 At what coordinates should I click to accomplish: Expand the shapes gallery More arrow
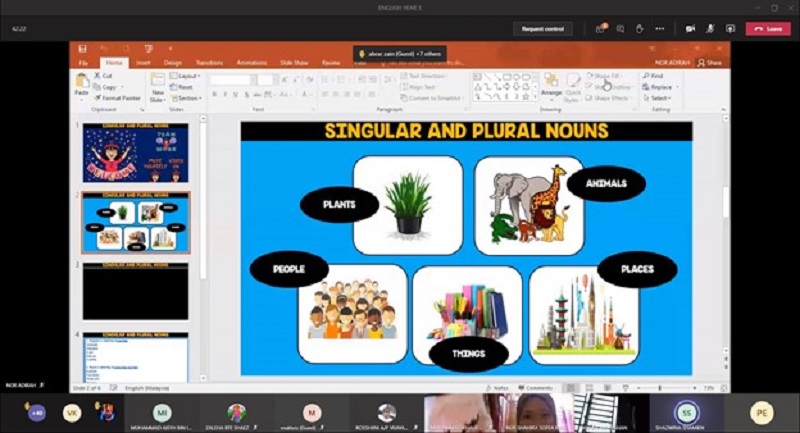535,98
